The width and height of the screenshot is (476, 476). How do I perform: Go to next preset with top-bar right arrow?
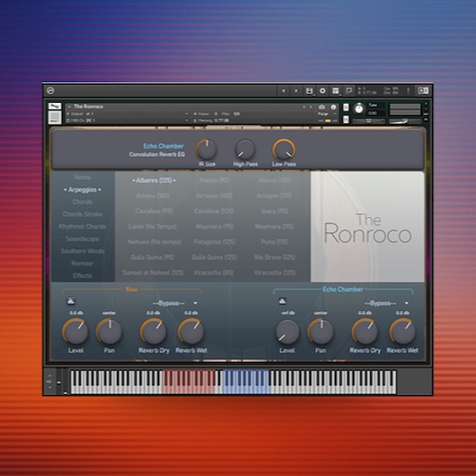[296, 90]
